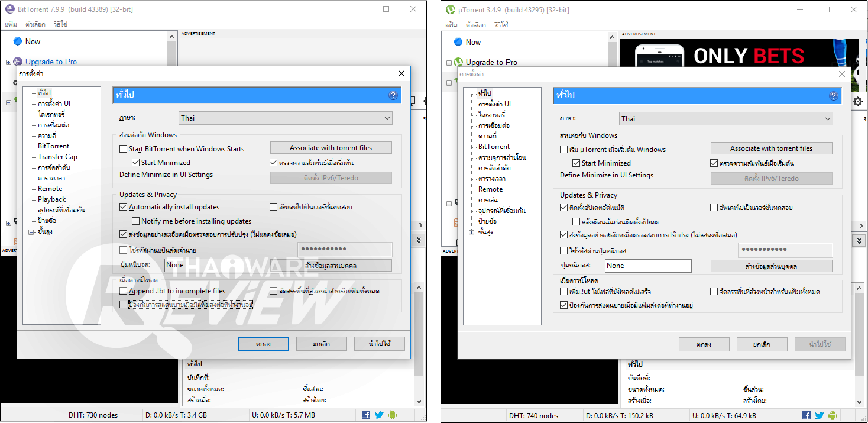868x423 pixels.
Task: Click Associate with torrent files in BitTorrent
Action: (331, 148)
